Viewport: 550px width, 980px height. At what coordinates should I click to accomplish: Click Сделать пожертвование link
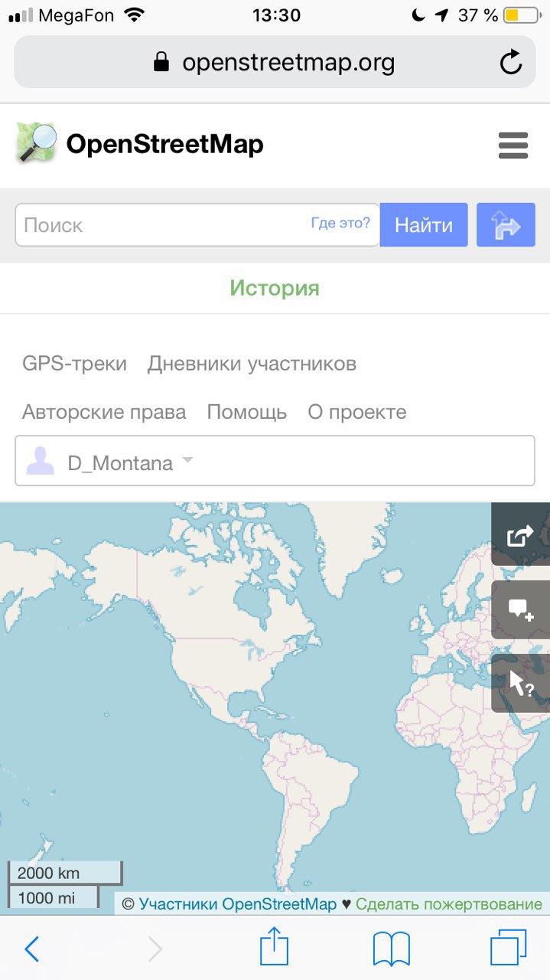[x=449, y=904]
